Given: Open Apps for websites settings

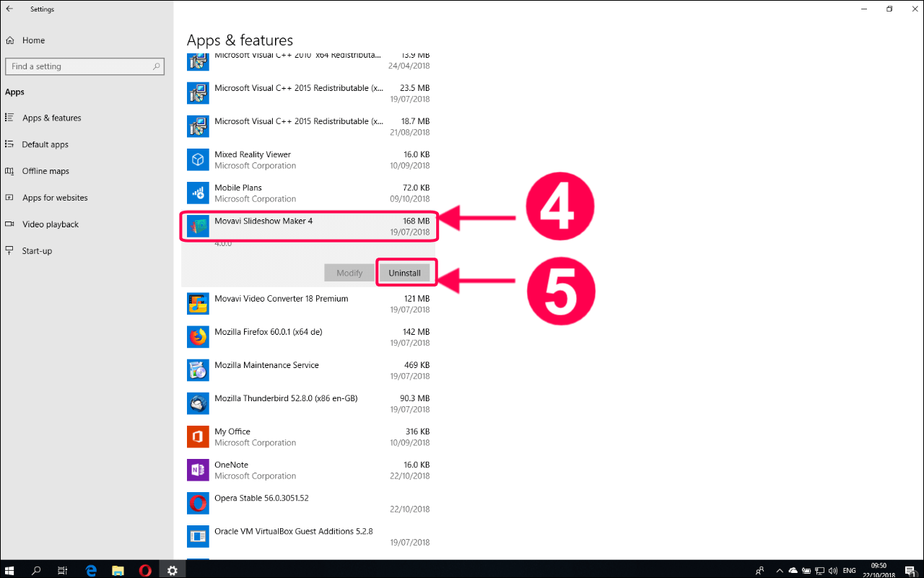Looking at the screenshot, I should [55, 198].
